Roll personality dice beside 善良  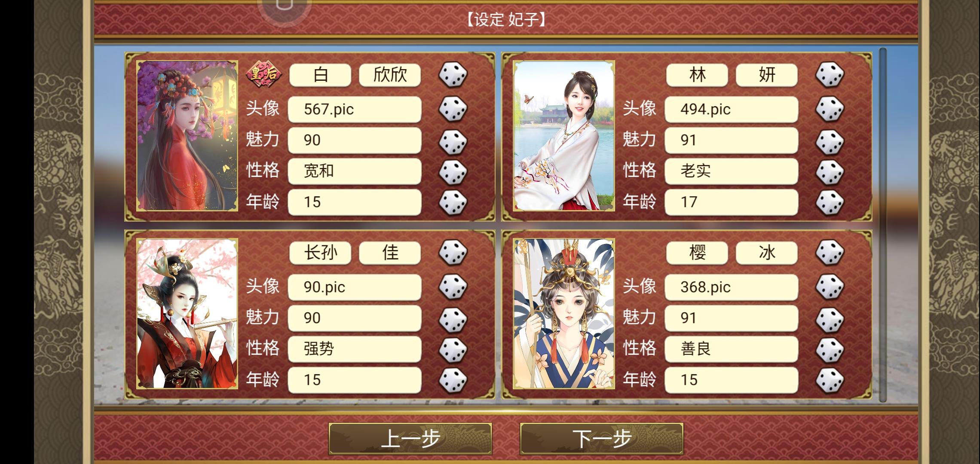coord(830,349)
